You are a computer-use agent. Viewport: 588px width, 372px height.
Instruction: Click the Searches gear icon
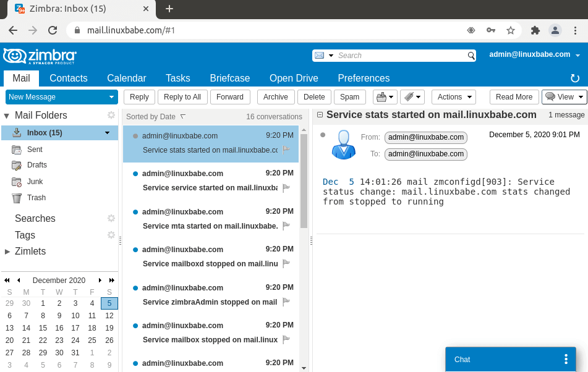point(111,218)
